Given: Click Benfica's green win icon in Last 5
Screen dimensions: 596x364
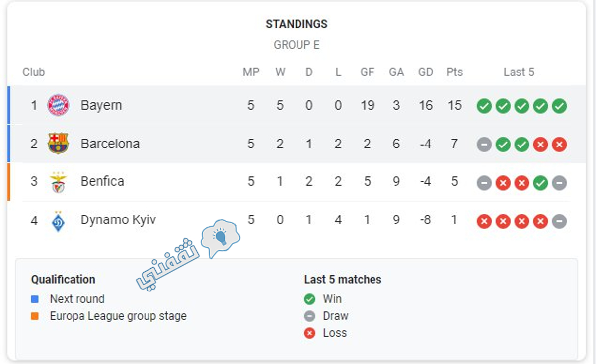Looking at the screenshot, I should [540, 183].
